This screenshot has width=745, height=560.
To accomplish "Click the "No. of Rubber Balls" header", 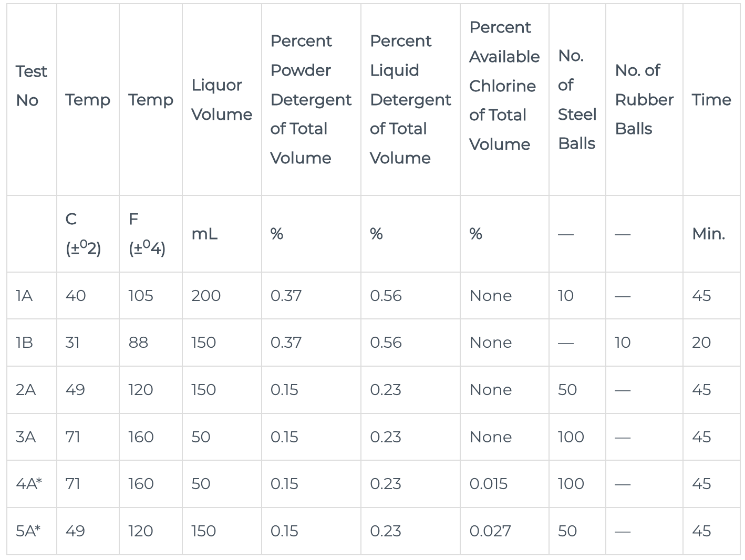I will click(644, 100).
